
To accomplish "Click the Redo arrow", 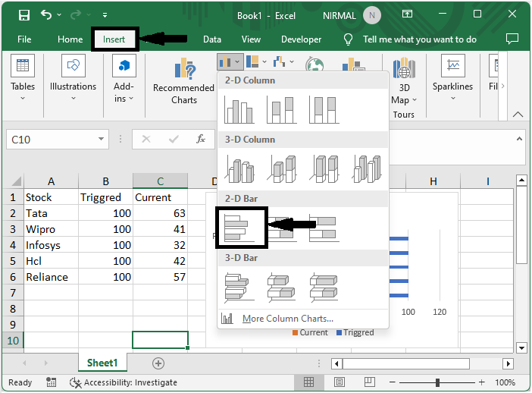I will (76, 14).
